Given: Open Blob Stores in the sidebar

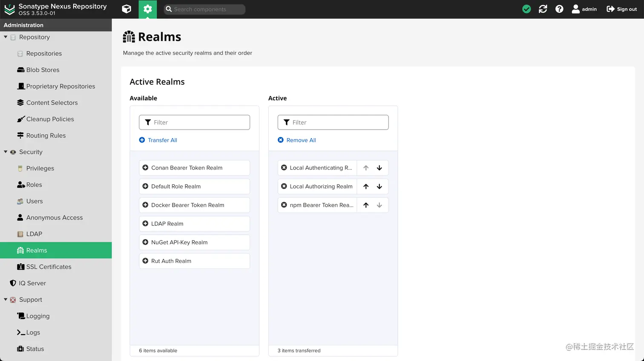Looking at the screenshot, I should (x=43, y=70).
